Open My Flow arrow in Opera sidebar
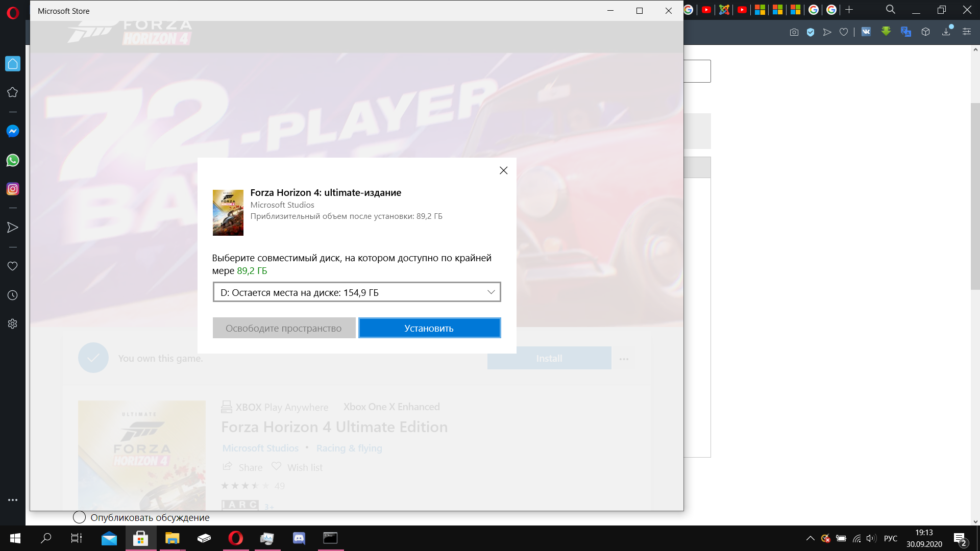 (x=13, y=228)
